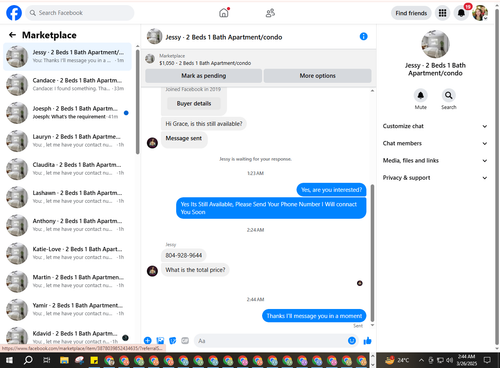
Task: Open conversation info icon in chat header
Action: pyautogui.click(x=363, y=36)
